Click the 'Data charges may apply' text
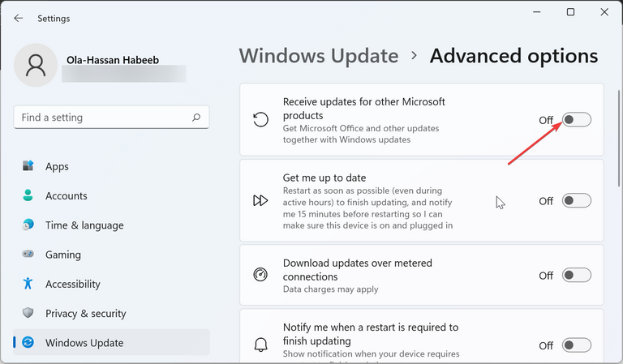623x364 pixels. 331,289
